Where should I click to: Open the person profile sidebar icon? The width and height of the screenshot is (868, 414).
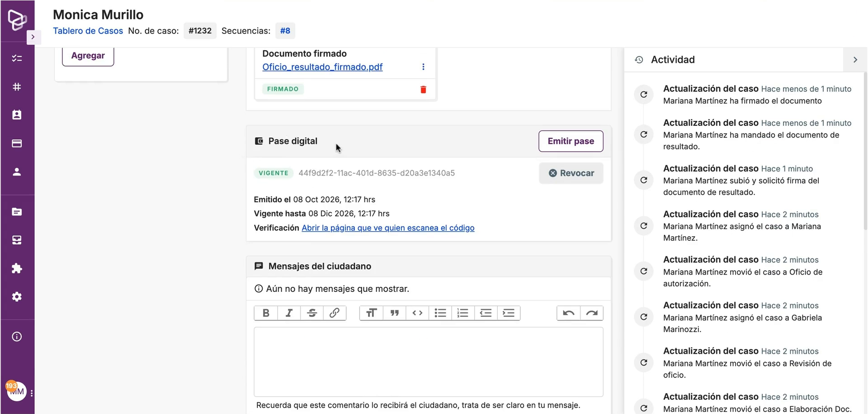17,172
